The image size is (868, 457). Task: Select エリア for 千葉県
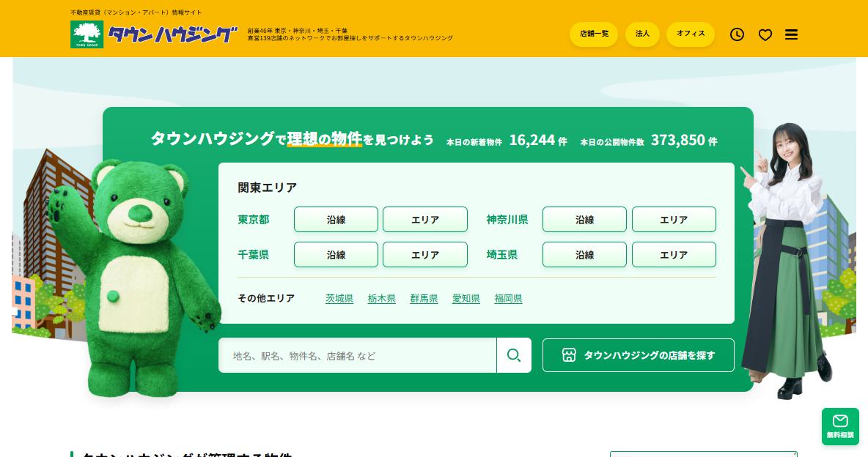coord(425,255)
